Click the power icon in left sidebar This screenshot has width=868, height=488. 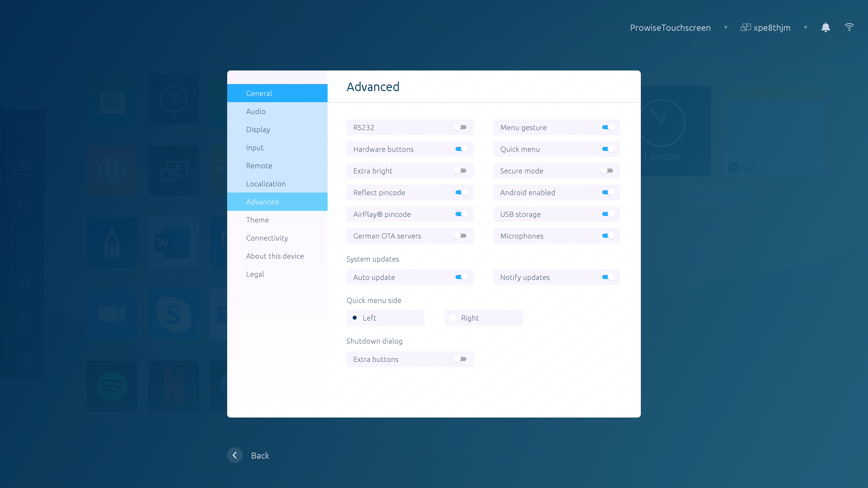pyautogui.click(x=25, y=359)
